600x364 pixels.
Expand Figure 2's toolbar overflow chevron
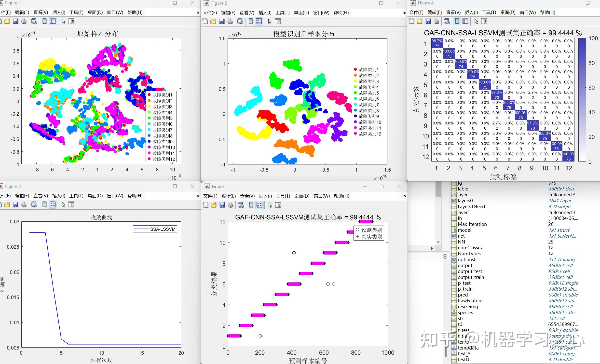[x=404, y=13]
